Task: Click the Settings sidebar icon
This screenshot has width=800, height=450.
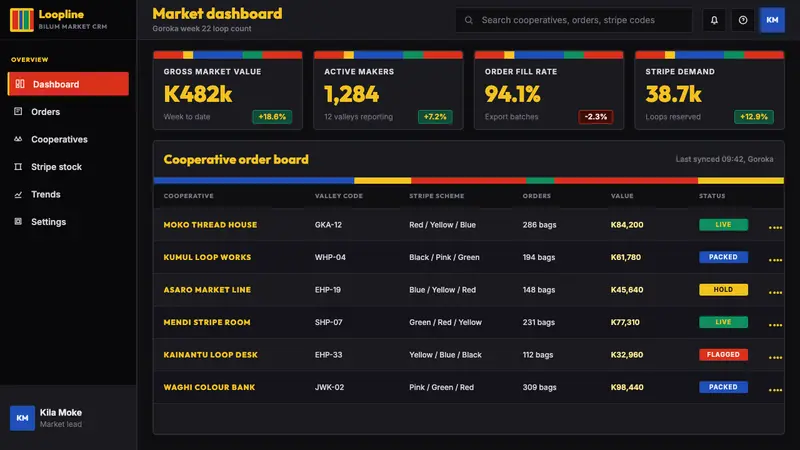Action: pos(18,221)
